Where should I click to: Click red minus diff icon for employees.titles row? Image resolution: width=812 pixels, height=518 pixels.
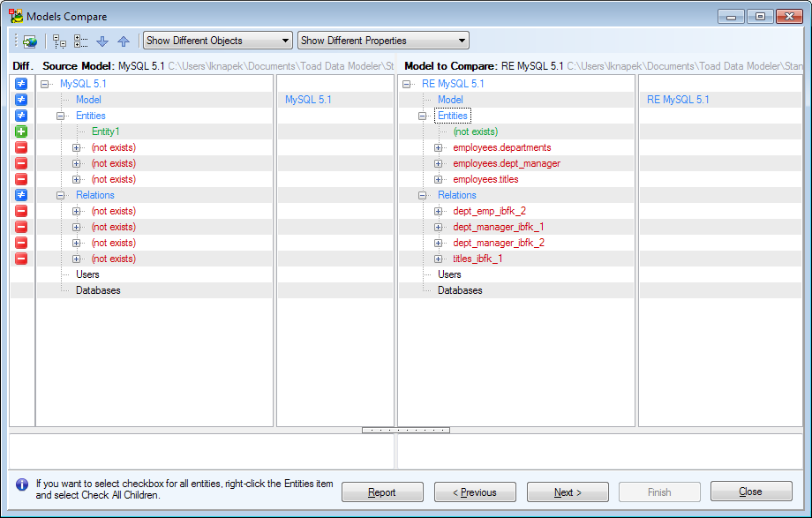(21, 179)
